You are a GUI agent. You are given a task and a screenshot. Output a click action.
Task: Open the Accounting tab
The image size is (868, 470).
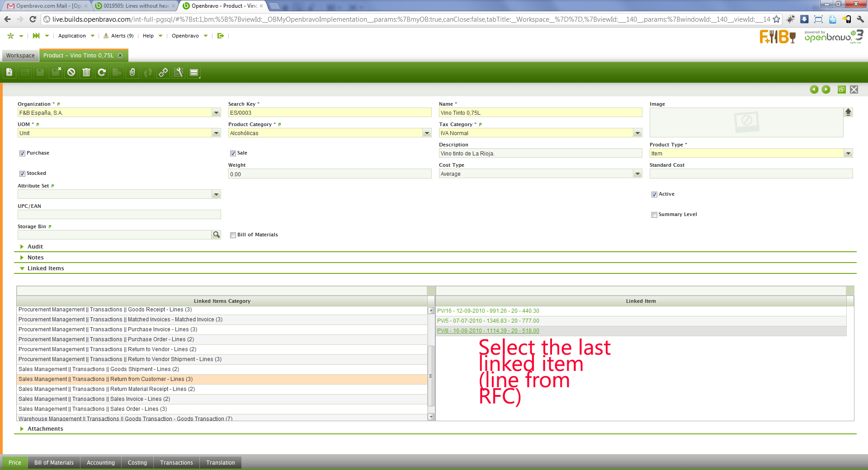click(x=101, y=463)
